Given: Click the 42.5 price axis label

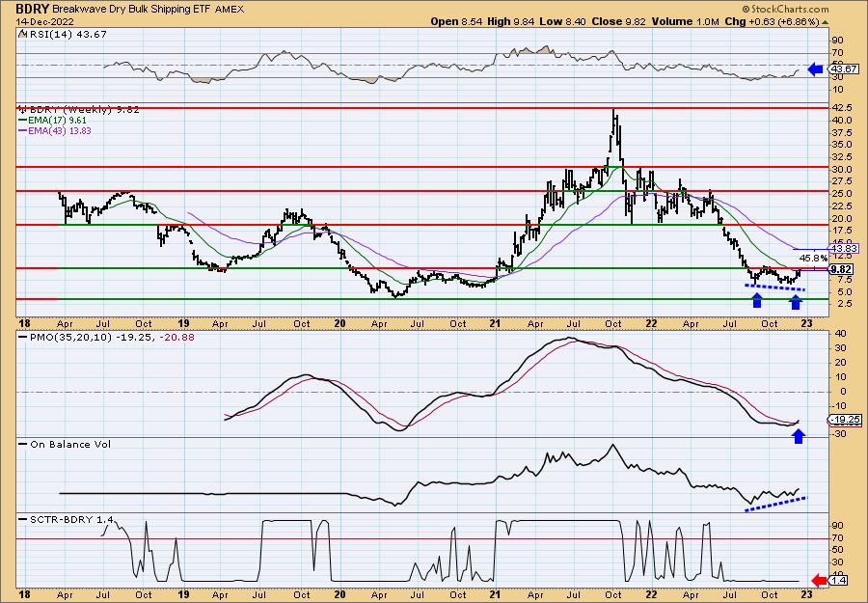Looking at the screenshot, I should pos(840,108).
